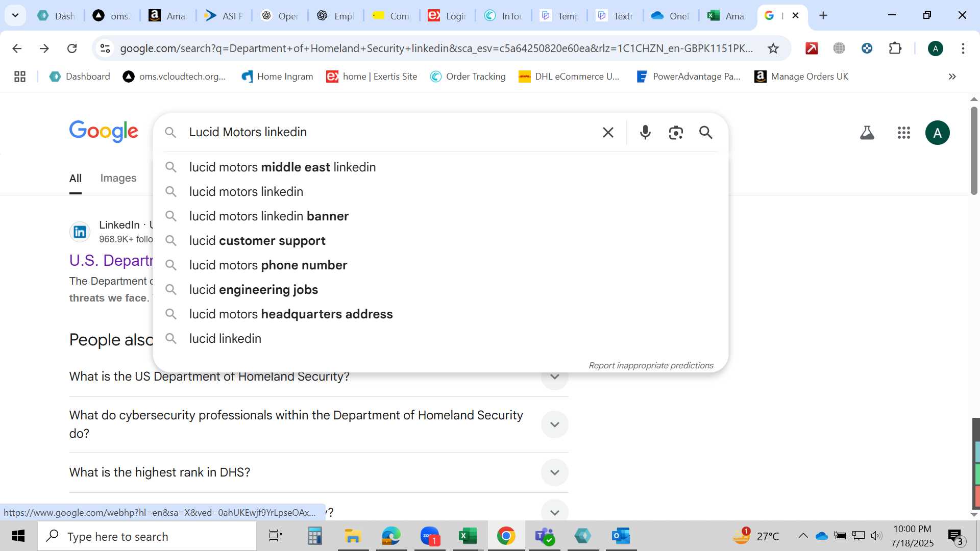Switch to the InTou browser tab
Viewport: 980px width, 551px height.
coord(504,16)
